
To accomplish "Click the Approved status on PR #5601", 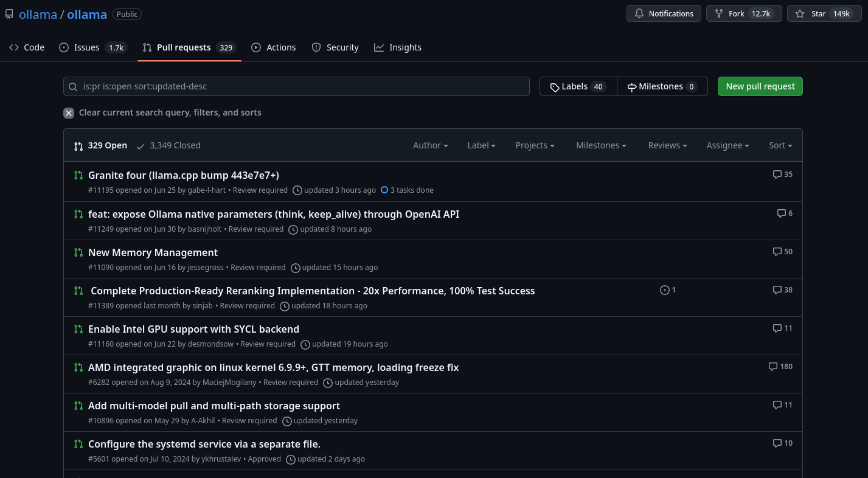I will (265, 459).
